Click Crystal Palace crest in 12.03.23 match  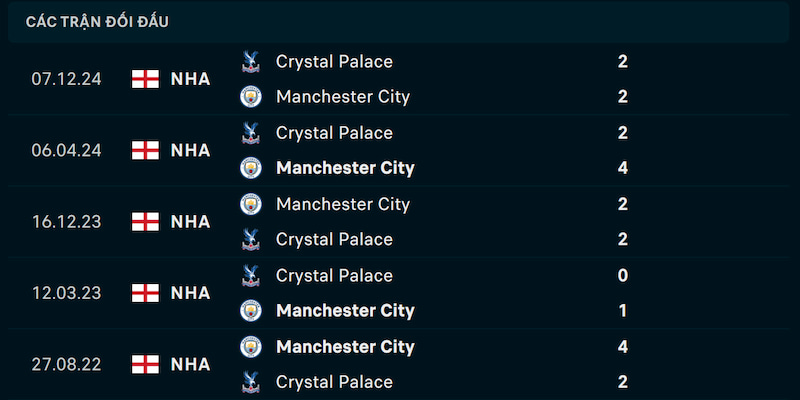click(251, 276)
